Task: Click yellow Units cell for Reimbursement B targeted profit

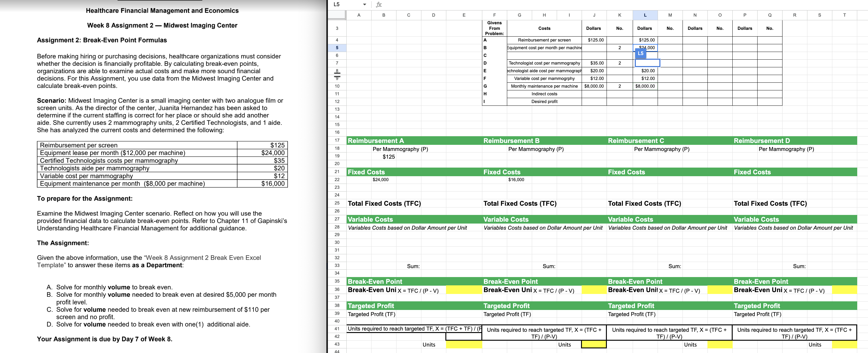Action: 593,344
